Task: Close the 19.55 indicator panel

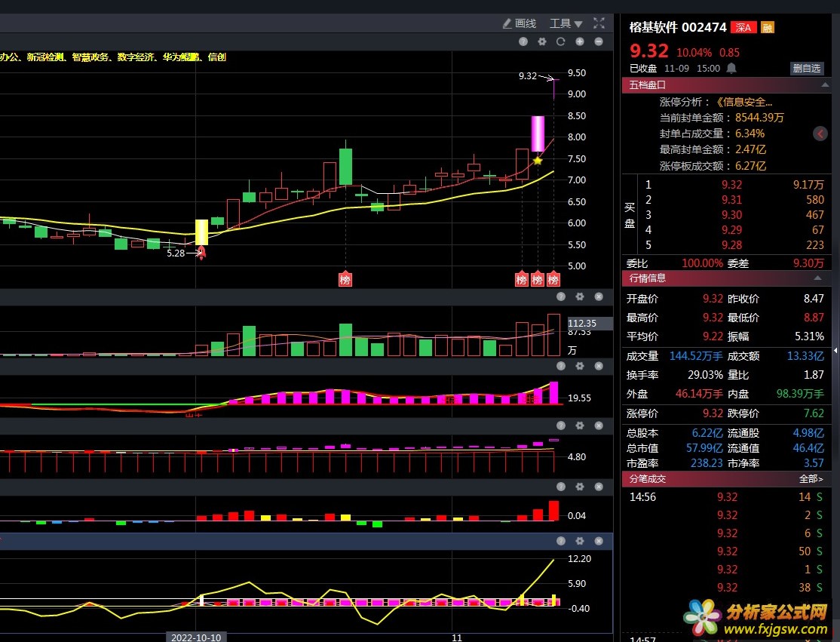Action: click(599, 365)
